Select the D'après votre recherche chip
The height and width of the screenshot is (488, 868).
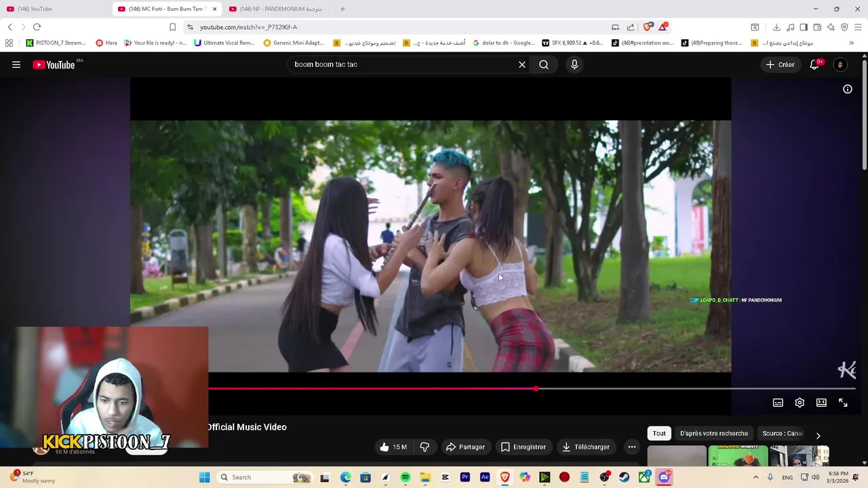pos(714,433)
